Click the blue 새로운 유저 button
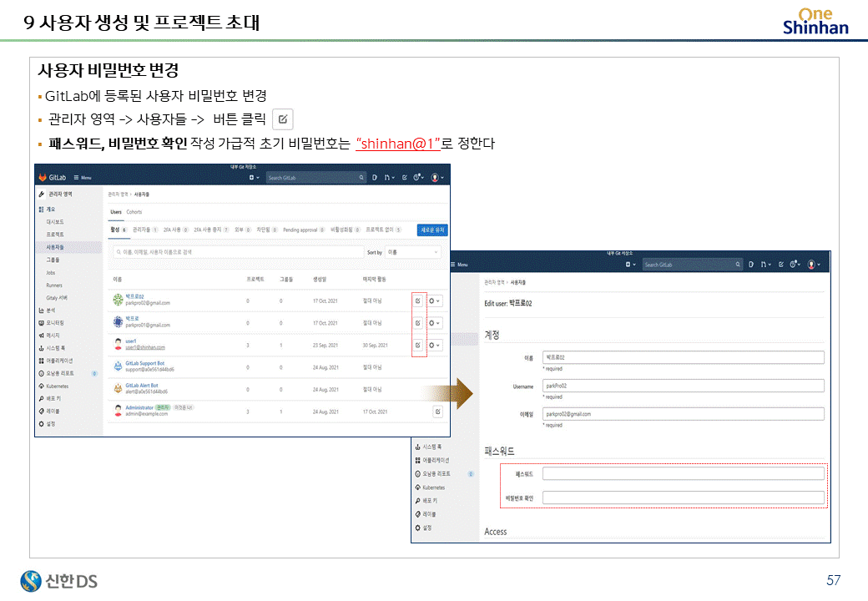The width and height of the screenshot is (868, 601). coord(432,230)
